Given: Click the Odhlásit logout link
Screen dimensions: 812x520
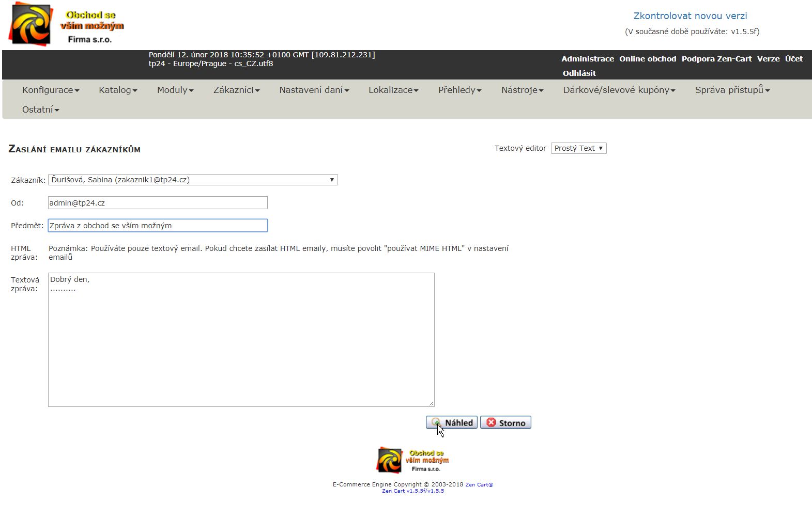Looking at the screenshot, I should (x=579, y=73).
